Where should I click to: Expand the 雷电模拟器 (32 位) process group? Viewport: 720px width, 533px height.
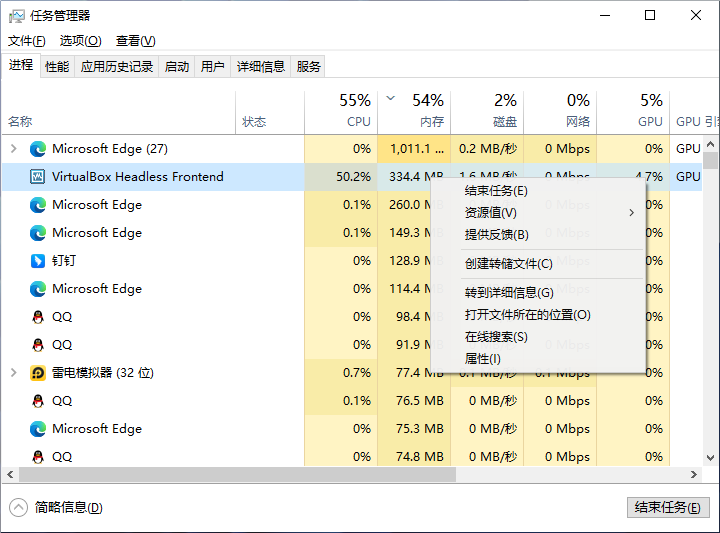[14, 373]
